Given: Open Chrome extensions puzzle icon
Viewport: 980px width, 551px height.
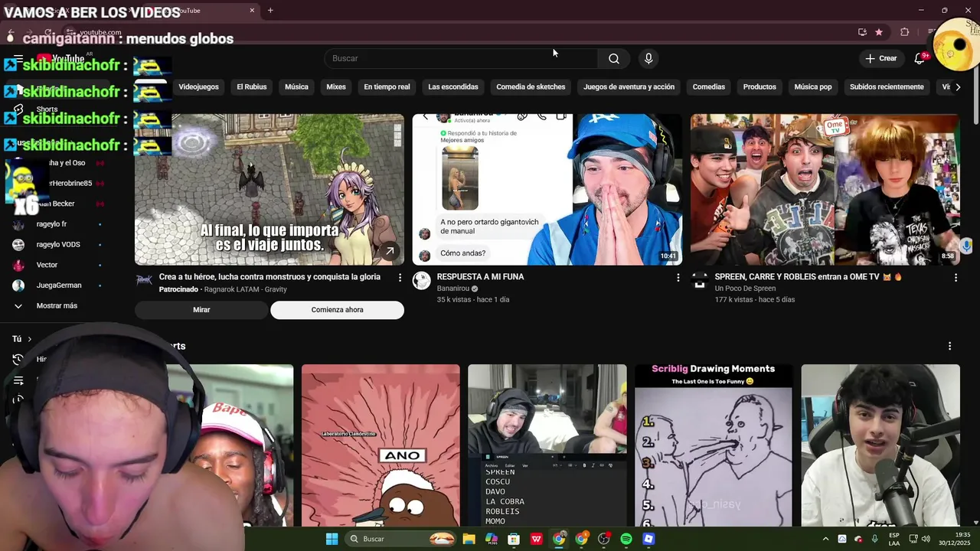Looking at the screenshot, I should [905, 32].
